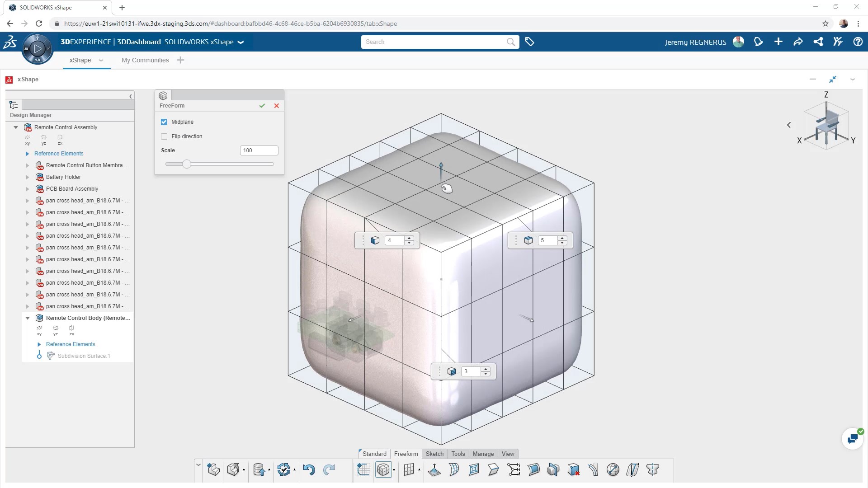Click the 3DEXPERIENCE compass play icon
This screenshot has width=868, height=488.
pyautogui.click(x=37, y=48)
